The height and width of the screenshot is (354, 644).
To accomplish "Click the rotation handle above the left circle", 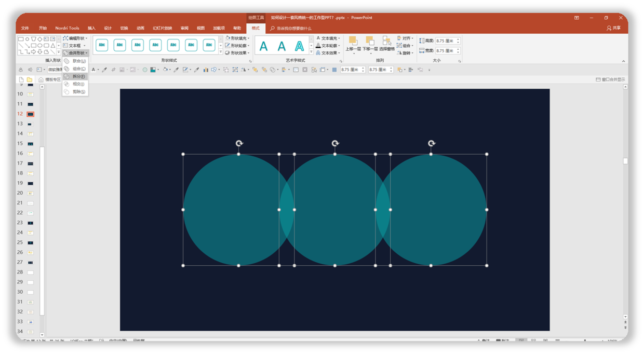I will [239, 143].
